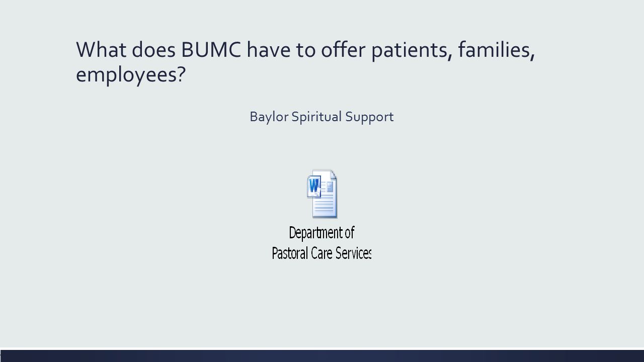
Task: Click the dark navy footer bar
Action: [322, 355]
